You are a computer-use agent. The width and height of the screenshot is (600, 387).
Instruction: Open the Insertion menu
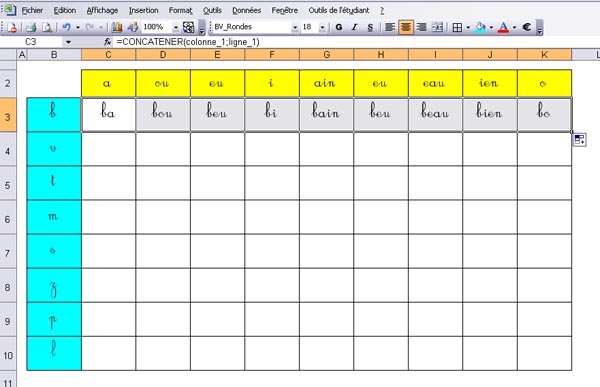pyautogui.click(x=143, y=10)
